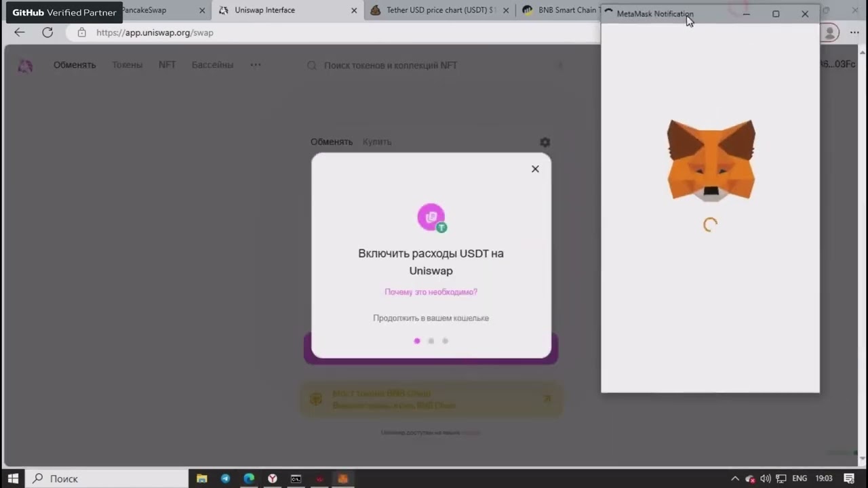Open the network icon in the tray

pos(781,479)
